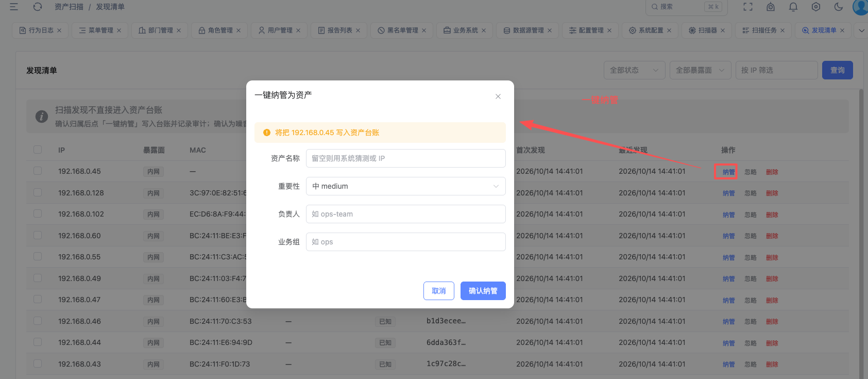This screenshot has width=868, height=379.
Task: Switch to dark mode using the moon icon
Action: pyautogui.click(x=839, y=7)
